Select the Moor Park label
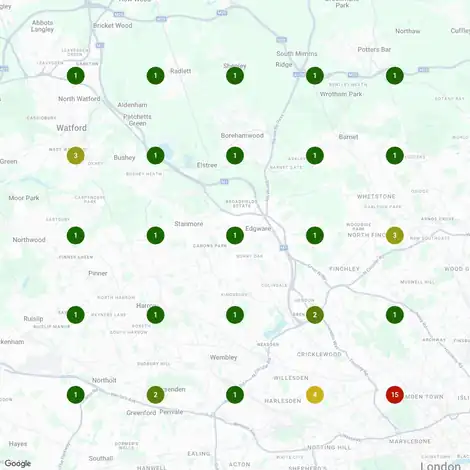 coord(24,198)
